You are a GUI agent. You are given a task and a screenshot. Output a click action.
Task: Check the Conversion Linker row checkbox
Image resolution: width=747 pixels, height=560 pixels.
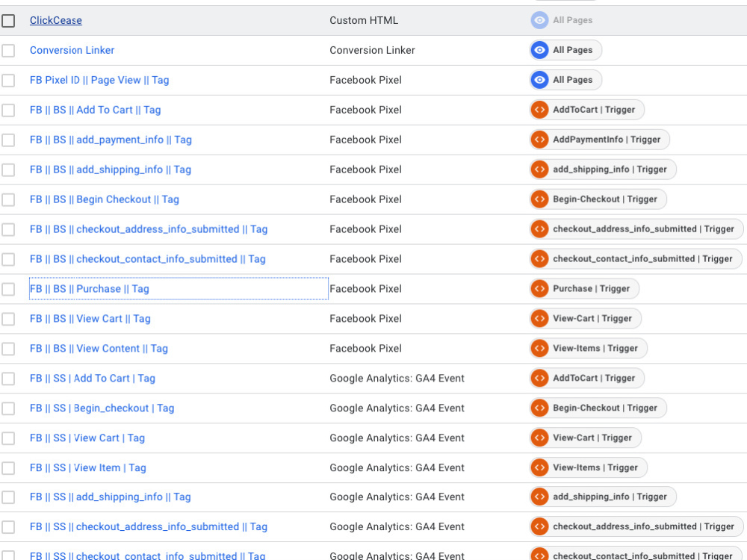[x=8, y=51]
